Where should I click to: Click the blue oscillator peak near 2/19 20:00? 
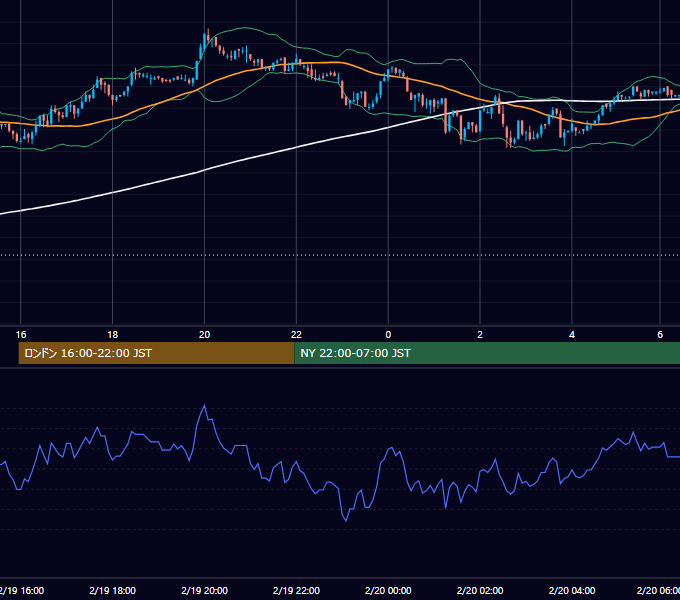[204, 406]
